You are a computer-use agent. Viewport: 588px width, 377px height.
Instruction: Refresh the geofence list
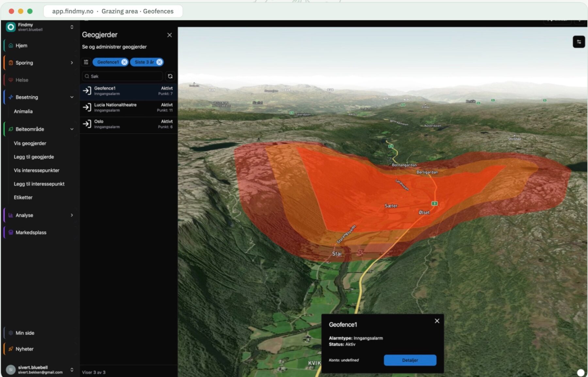click(170, 76)
